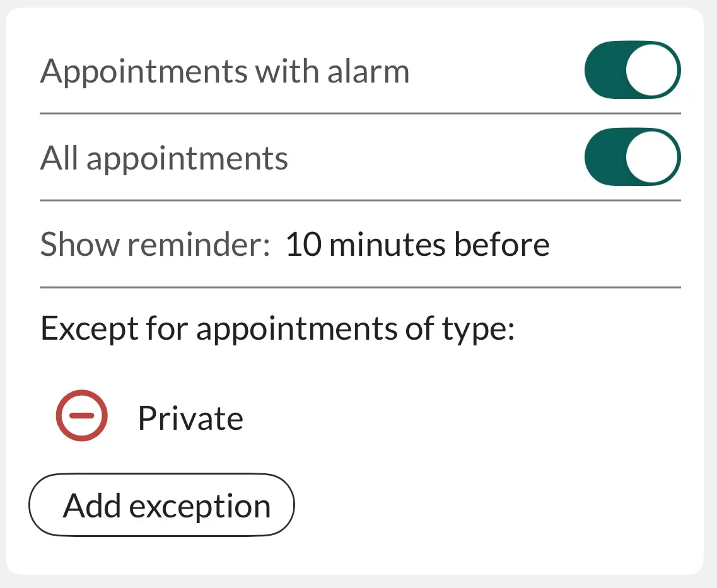Screen dimensions: 717x588
Task: Click the number 10 in the reminder setting
Action: click(x=303, y=245)
